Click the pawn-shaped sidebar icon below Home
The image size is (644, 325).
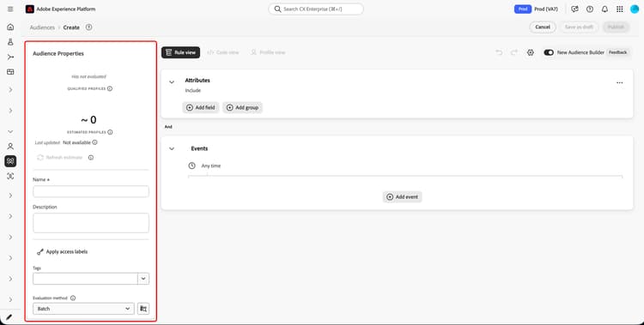pos(10,42)
